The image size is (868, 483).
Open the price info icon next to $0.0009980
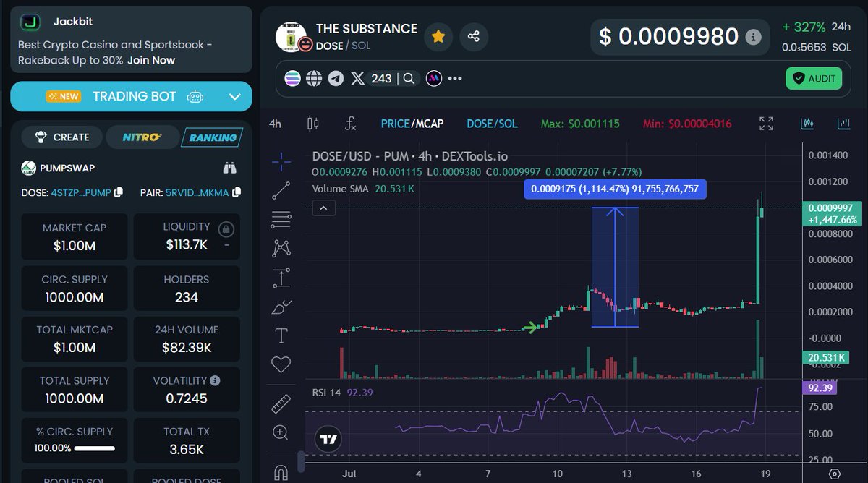click(x=753, y=37)
